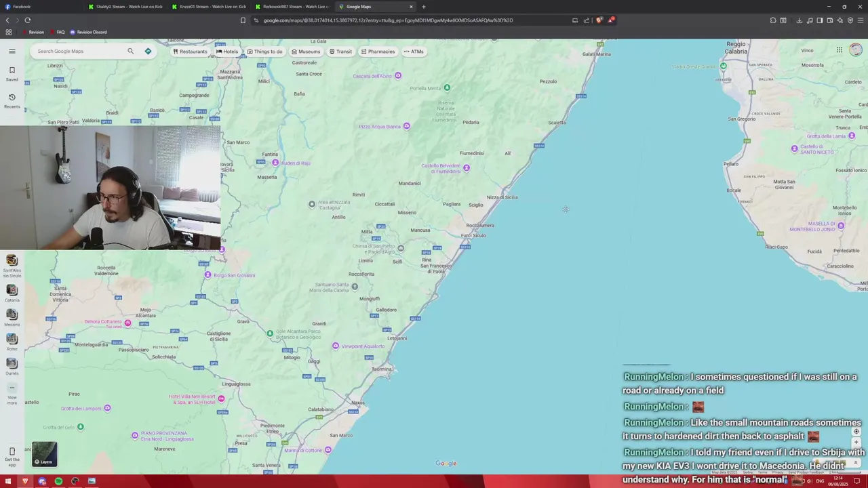Select the Pharmacies category chip

[378, 52]
